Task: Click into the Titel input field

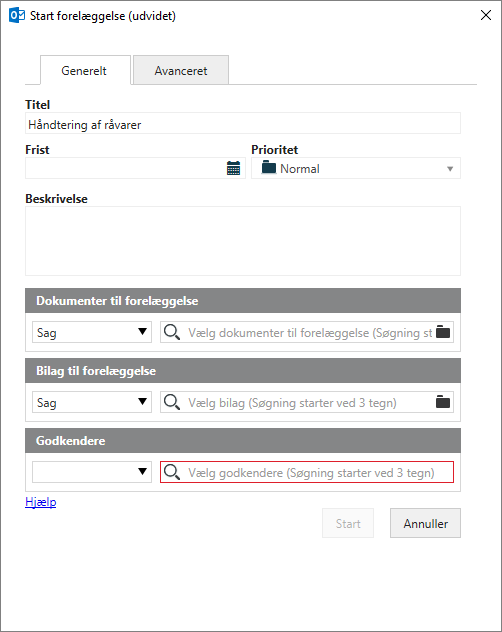Action: coord(243,124)
